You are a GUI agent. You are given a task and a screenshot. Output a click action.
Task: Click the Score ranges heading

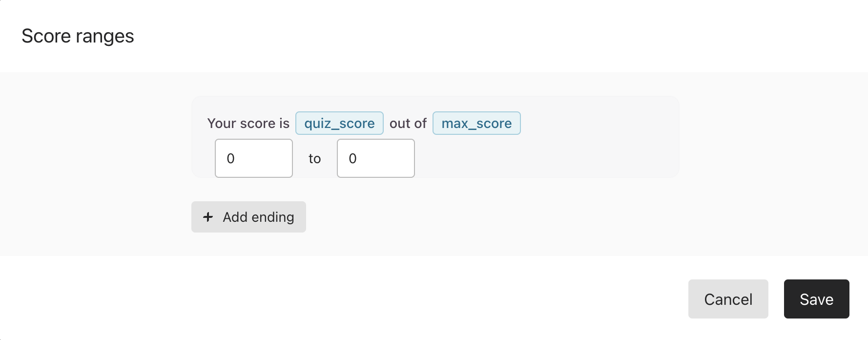[x=78, y=36]
